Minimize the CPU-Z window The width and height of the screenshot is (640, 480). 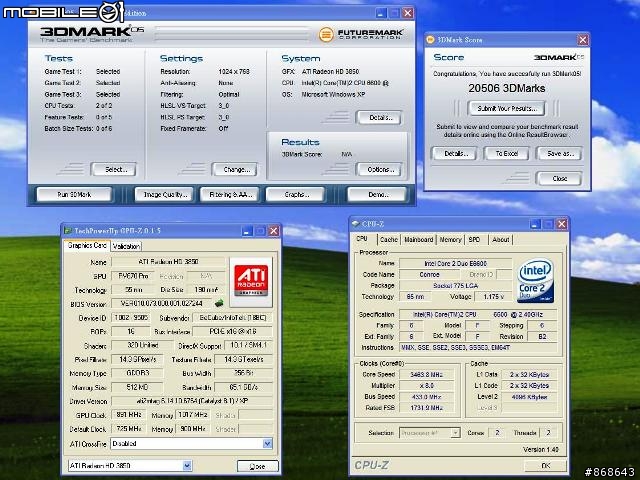pos(535,224)
